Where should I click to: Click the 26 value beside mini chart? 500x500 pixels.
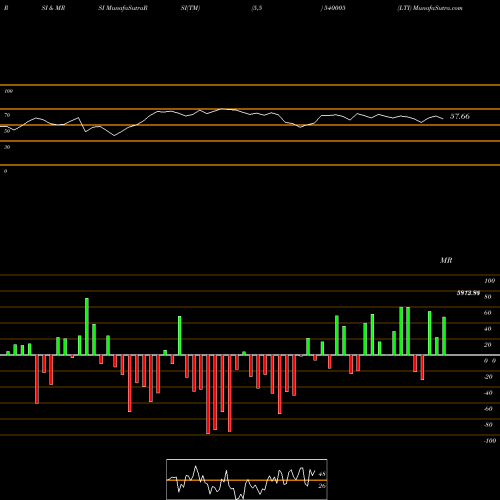point(322,486)
